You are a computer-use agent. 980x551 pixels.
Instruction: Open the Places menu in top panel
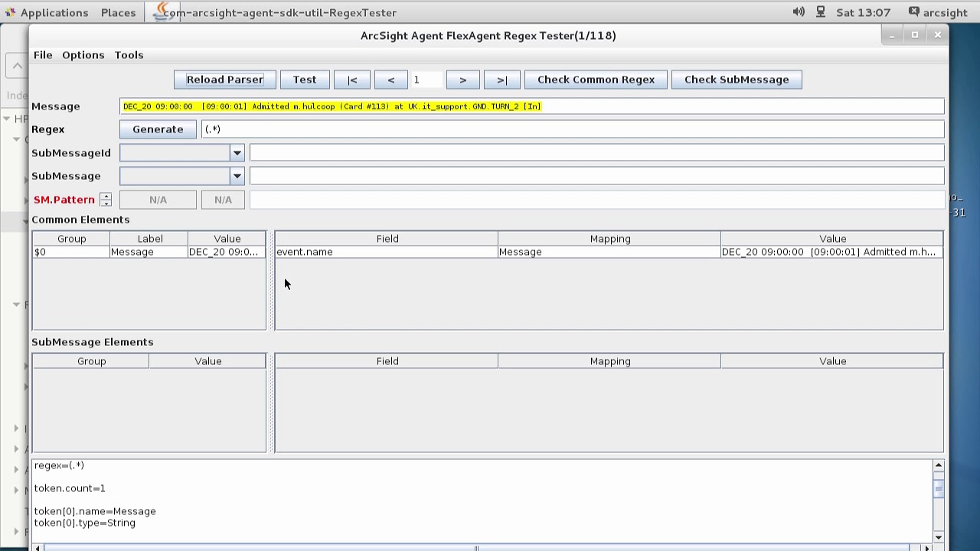118,12
